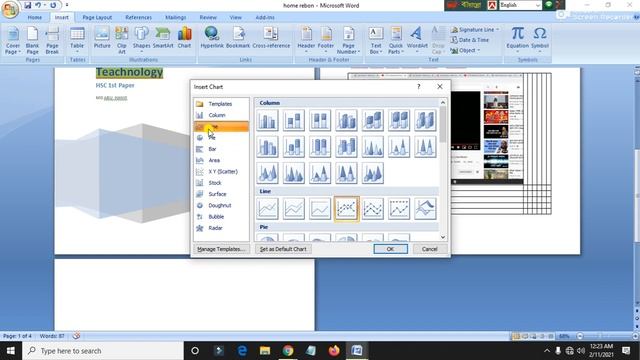Open the View tab
Viewport: 640px width, 360px height.
236,18
